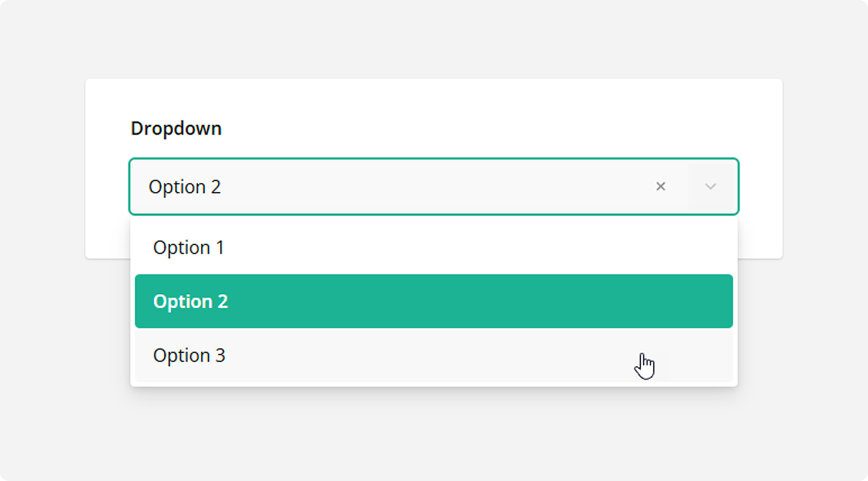Click the Dropdown label text
This screenshot has width=868, height=481.
(x=176, y=128)
